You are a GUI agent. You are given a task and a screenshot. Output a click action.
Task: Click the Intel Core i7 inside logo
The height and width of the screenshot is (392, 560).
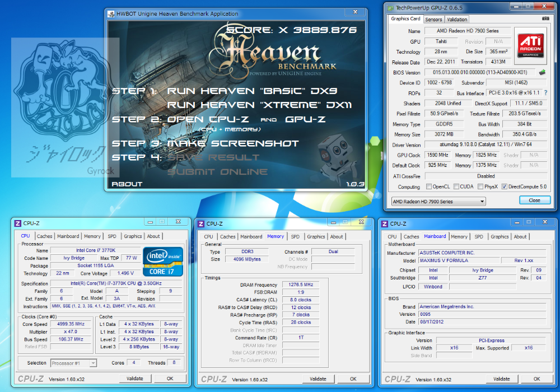pyautogui.click(x=163, y=262)
